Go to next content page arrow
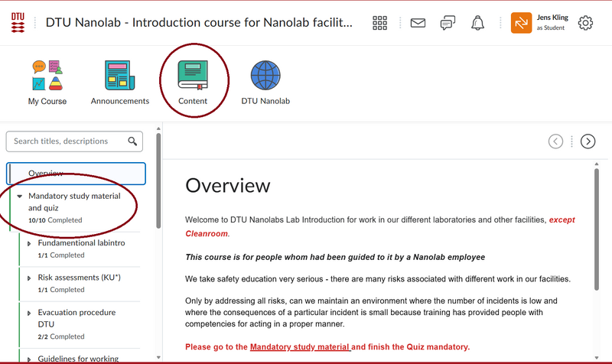 click(x=588, y=141)
